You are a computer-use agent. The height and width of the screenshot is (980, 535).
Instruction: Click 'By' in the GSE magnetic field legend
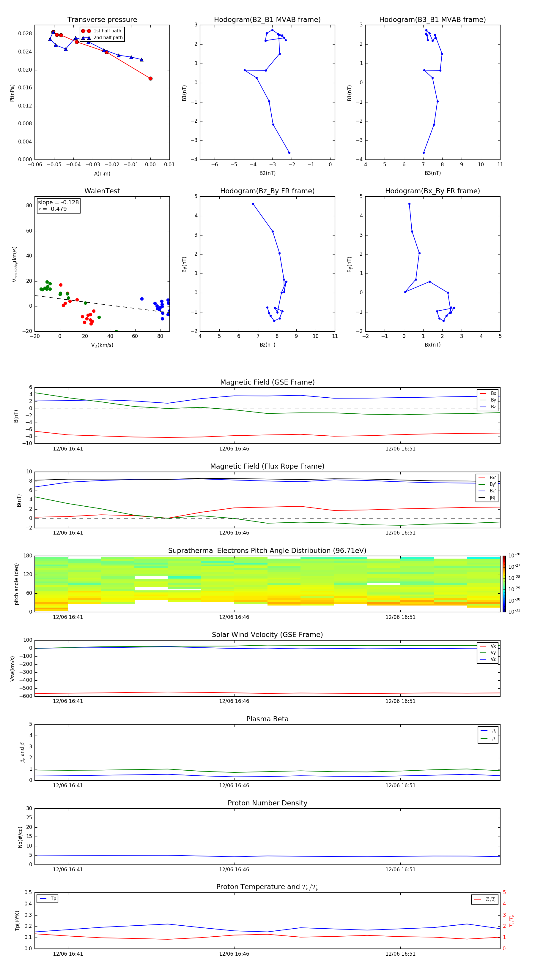(x=488, y=400)
